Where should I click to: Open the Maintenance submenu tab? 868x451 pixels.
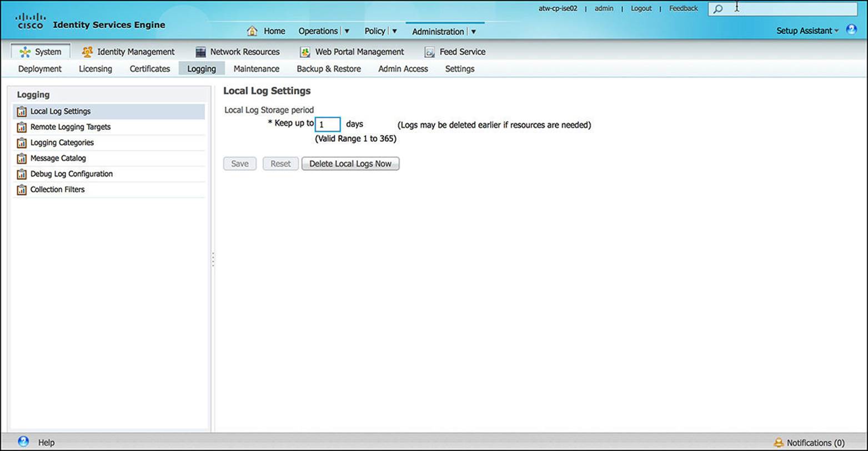click(x=257, y=69)
